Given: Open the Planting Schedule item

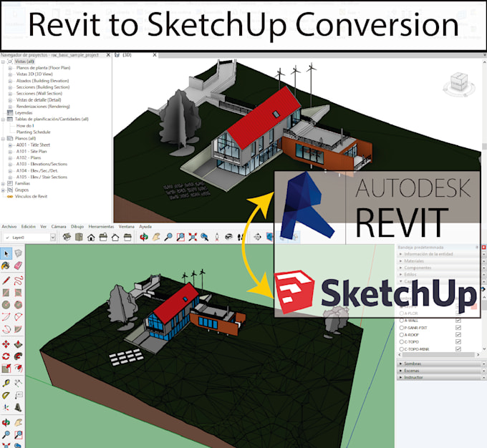Looking at the screenshot, I should (x=33, y=132).
